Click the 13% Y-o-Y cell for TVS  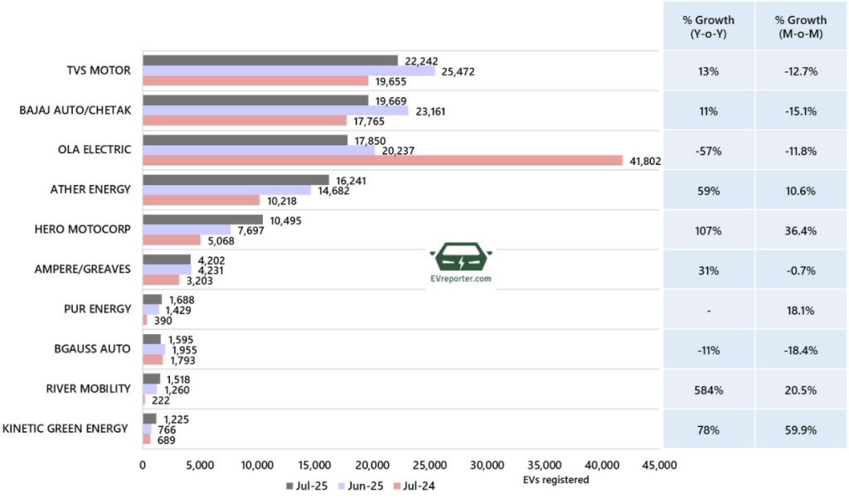point(708,71)
